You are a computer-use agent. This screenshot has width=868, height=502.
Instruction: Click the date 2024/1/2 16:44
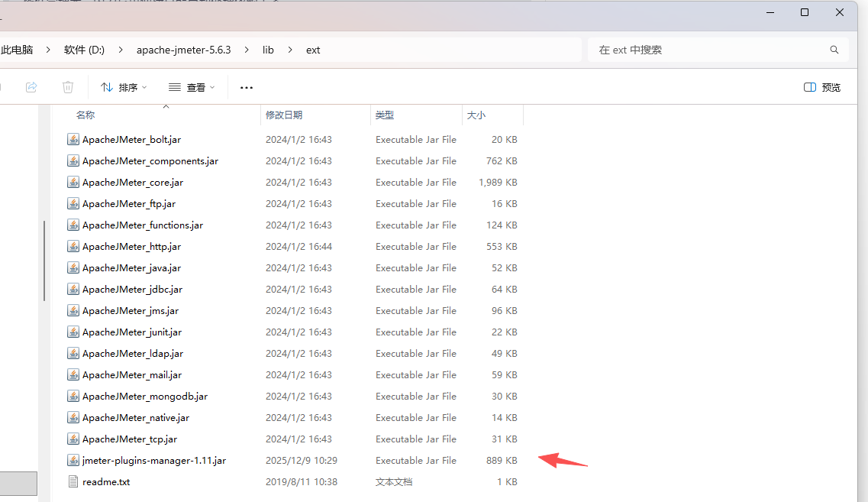(298, 247)
